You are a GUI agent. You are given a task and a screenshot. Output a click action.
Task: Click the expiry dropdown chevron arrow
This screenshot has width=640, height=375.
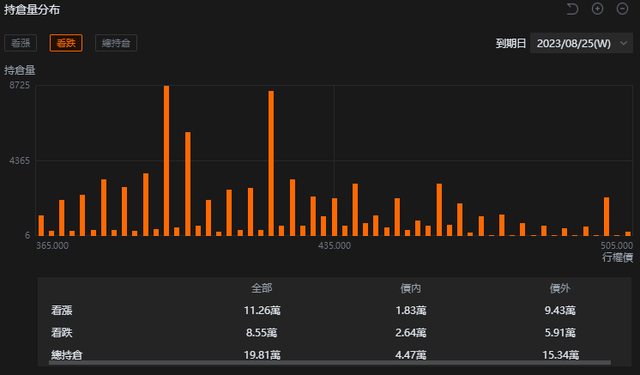pos(623,43)
